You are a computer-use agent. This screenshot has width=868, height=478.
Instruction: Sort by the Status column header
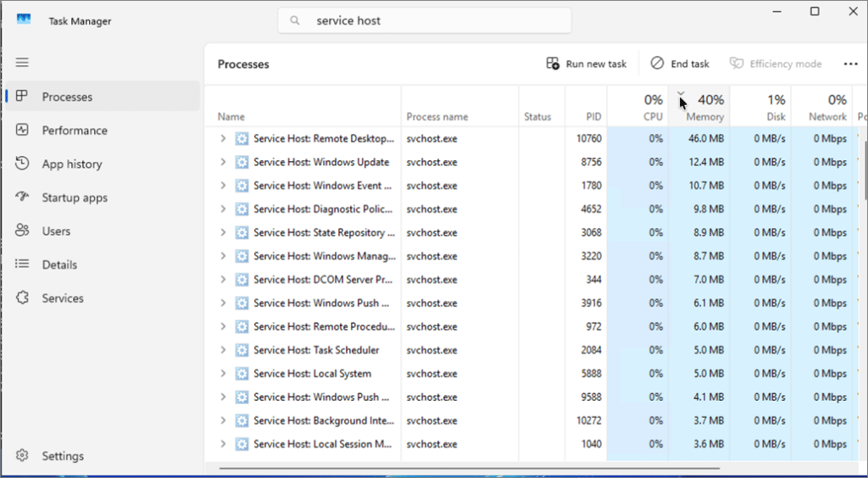[x=542, y=106]
